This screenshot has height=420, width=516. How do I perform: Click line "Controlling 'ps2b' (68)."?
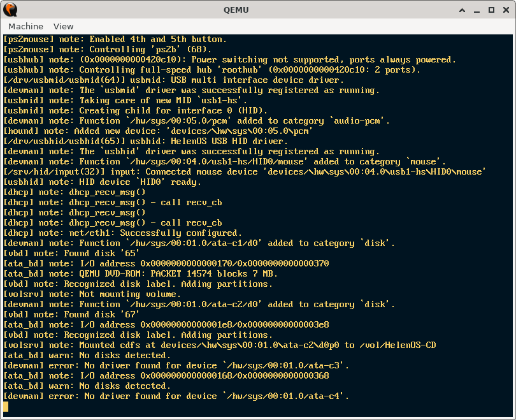tap(108, 49)
